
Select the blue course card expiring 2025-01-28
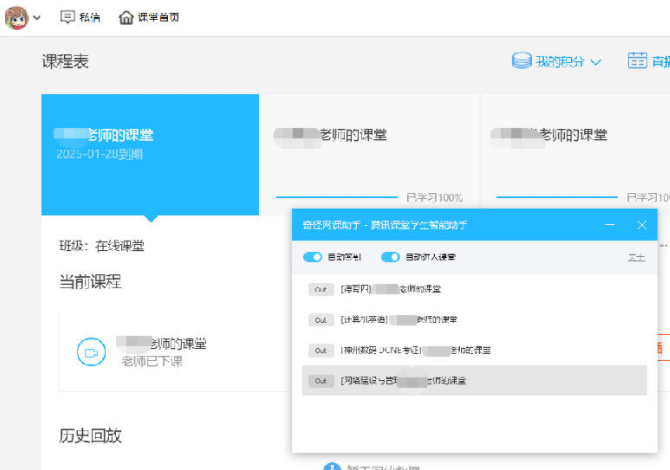[x=150, y=154]
